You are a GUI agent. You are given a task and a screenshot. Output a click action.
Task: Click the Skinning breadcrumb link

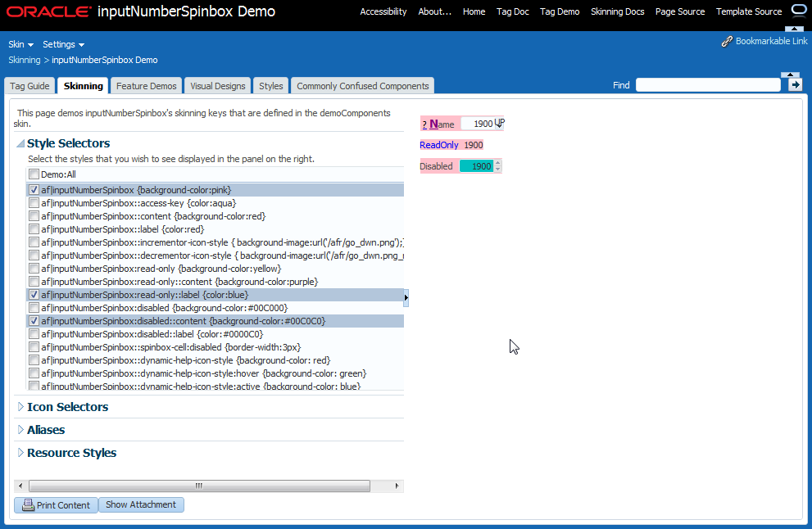pos(25,60)
